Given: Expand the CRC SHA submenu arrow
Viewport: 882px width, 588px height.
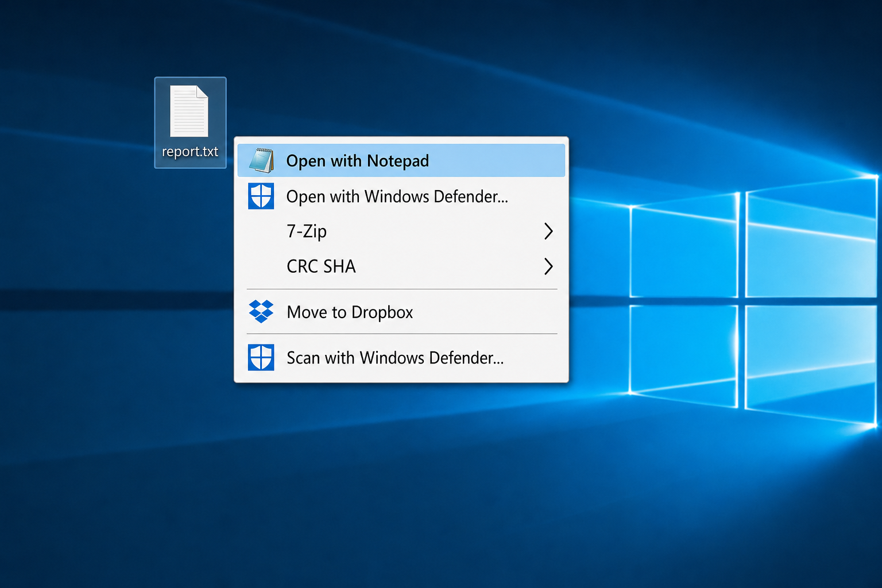Looking at the screenshot, I should tap(548, 266).
